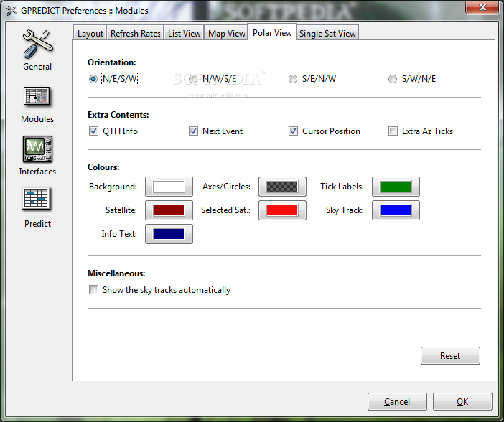
Task: Confirm with the OK button
Action: (x=462, y=401)
